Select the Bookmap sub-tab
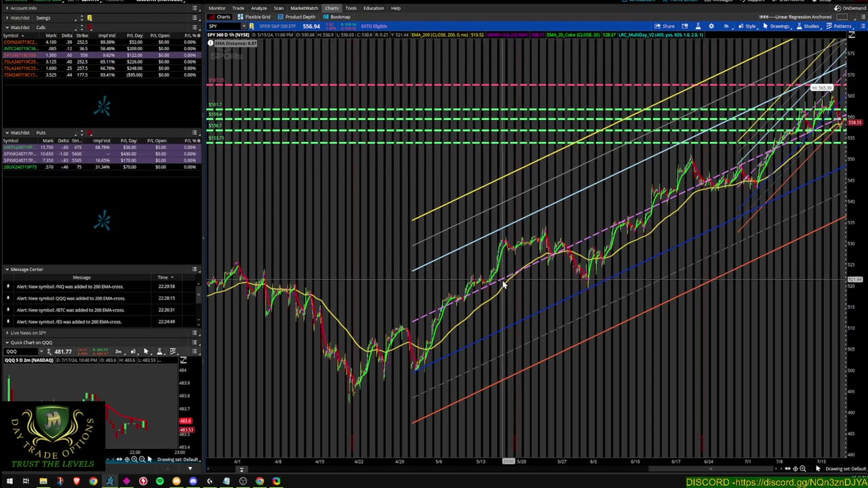Image resolution: width=868 pixels, height=488 pixels. point(336,17)
